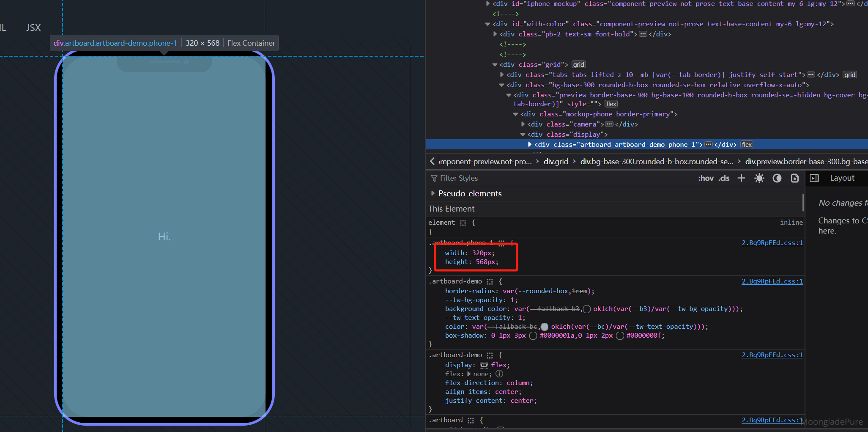Toggle dark color scheme simulation (moon icon)

point(777,178)
